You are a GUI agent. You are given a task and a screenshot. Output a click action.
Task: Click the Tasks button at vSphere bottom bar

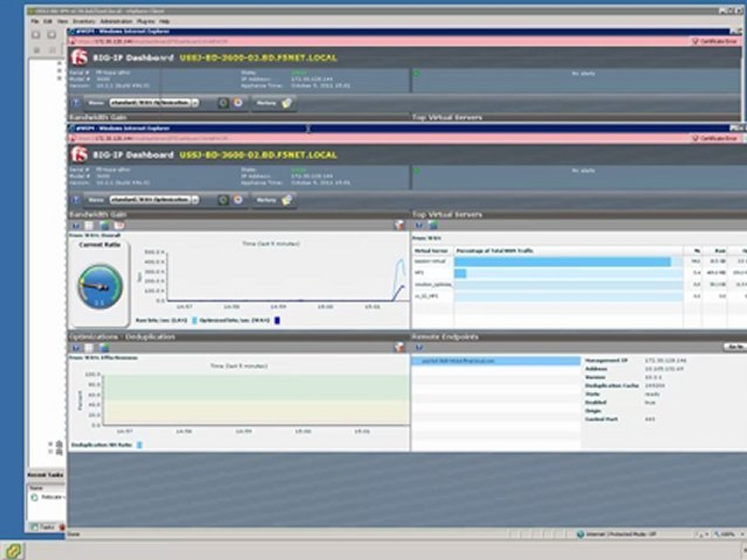[43, 527]
